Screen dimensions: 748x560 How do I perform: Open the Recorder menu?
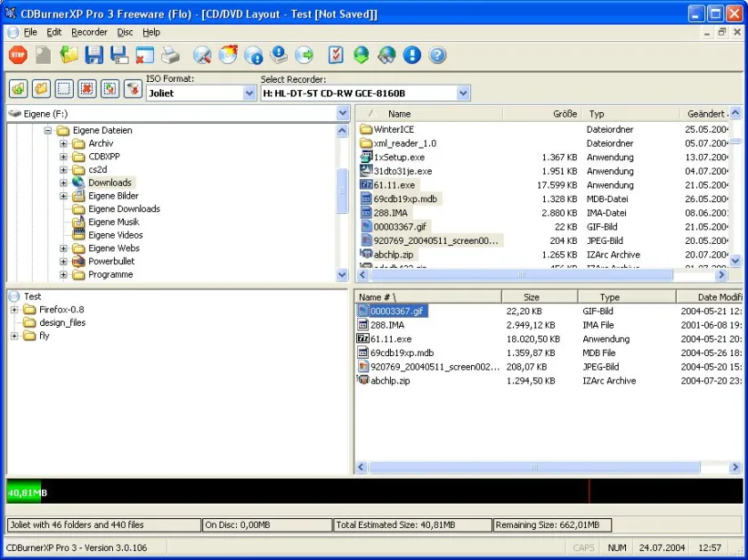[x=89, y=32]
